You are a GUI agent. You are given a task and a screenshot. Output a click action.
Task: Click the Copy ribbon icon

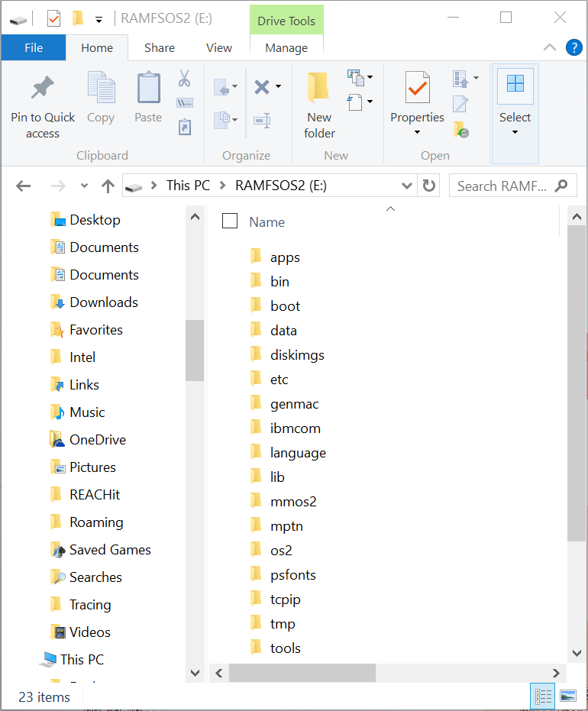(x=101, y=87)
